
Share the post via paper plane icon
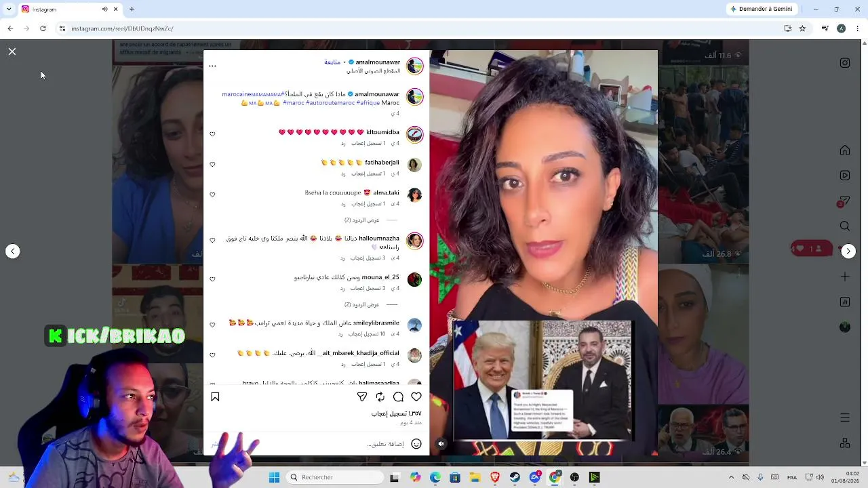[x=362, y=397]
